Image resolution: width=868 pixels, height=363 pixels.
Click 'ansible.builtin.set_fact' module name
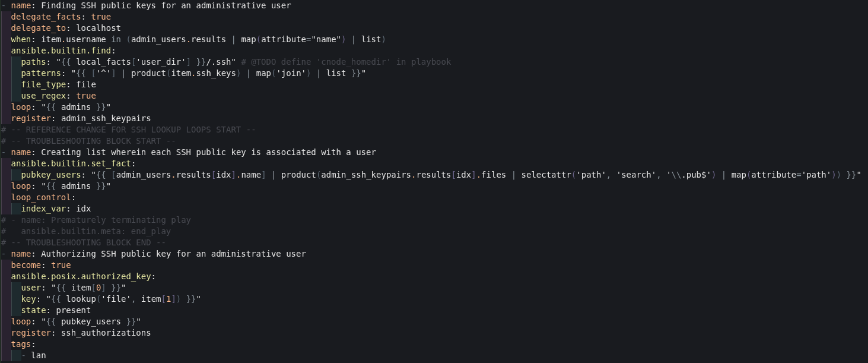coord(71,163)
